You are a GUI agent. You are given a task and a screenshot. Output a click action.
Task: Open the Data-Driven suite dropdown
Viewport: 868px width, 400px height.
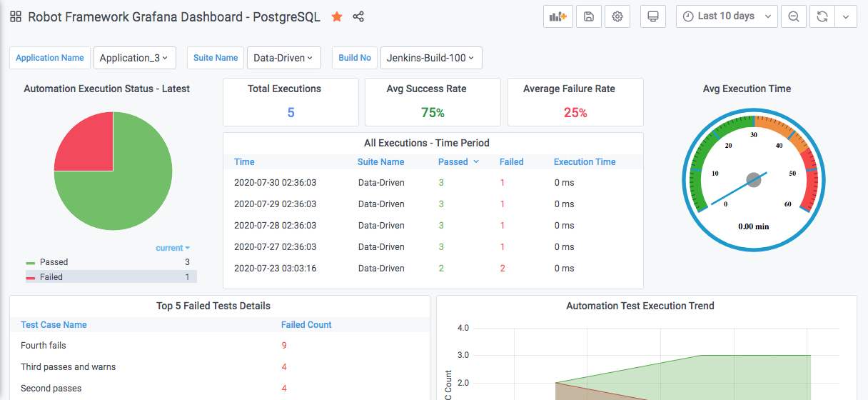(x=283, y=58)
